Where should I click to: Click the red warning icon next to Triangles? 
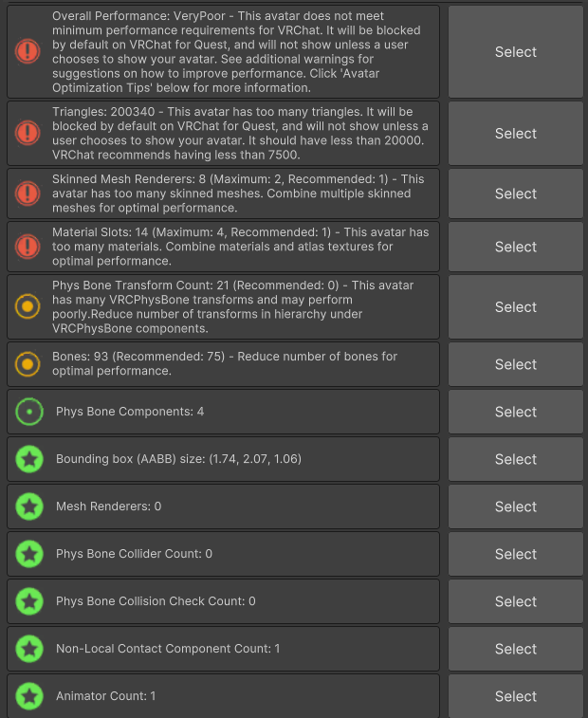tap(28, 133)
